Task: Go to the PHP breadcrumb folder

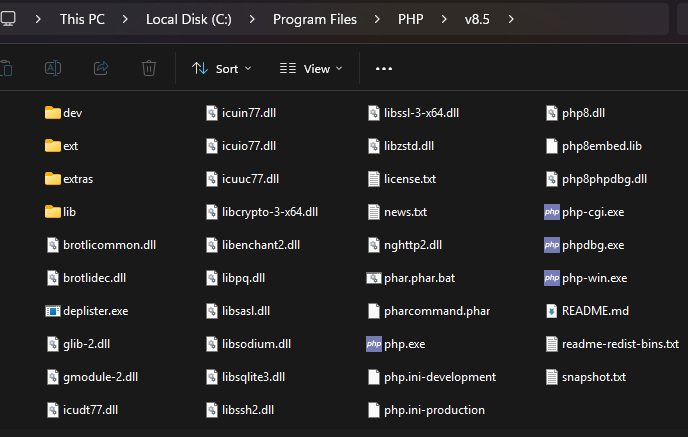Action: tap(411, 19)
